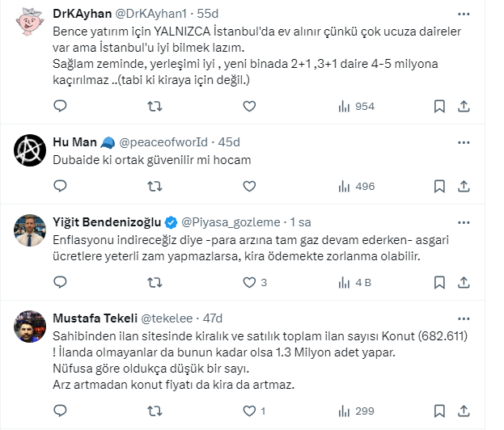Screen dimensions: 504x430
Task: Open Yiğit Bendenizoğlu's profile name link
Action: 107,222
